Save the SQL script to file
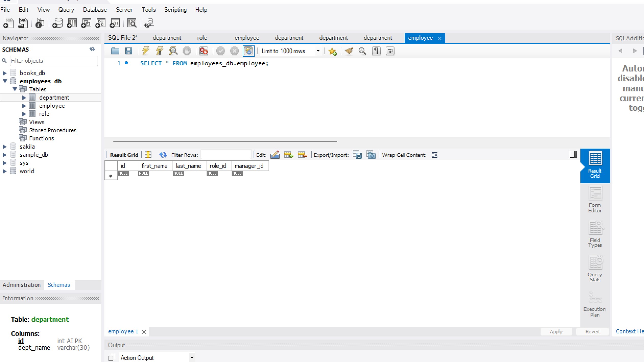644x362 pixels. point(128,51)
